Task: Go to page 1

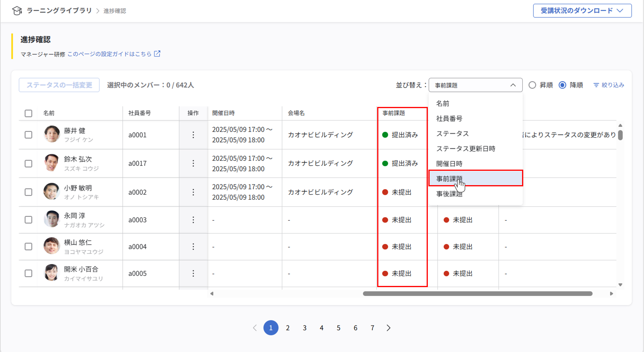Action: (x=271, y=328)
